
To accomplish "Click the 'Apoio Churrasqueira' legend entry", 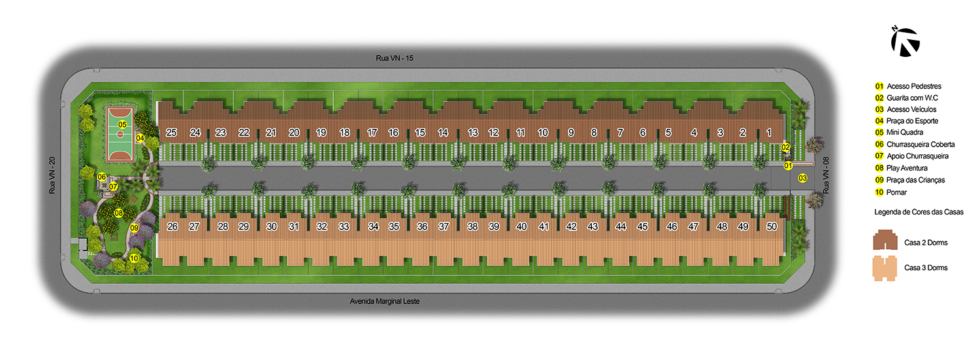I will coord(917,156).
